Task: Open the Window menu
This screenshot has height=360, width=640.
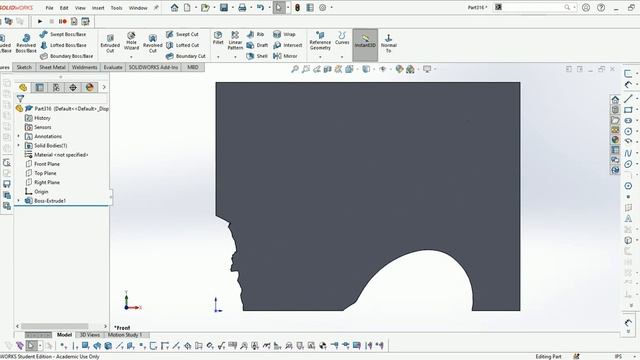Action: 138,8
